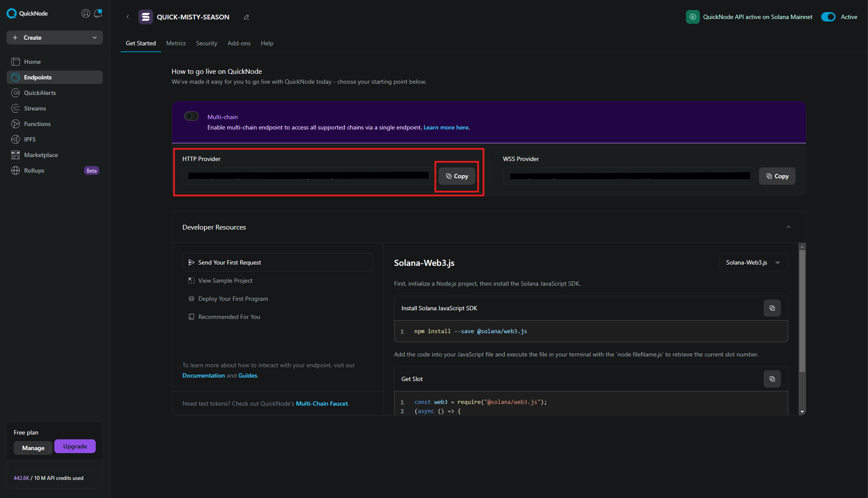Viewport: 868px width, 498px height.
Task: Switch to the Get Started tab
Action: [x=141, y=43]
